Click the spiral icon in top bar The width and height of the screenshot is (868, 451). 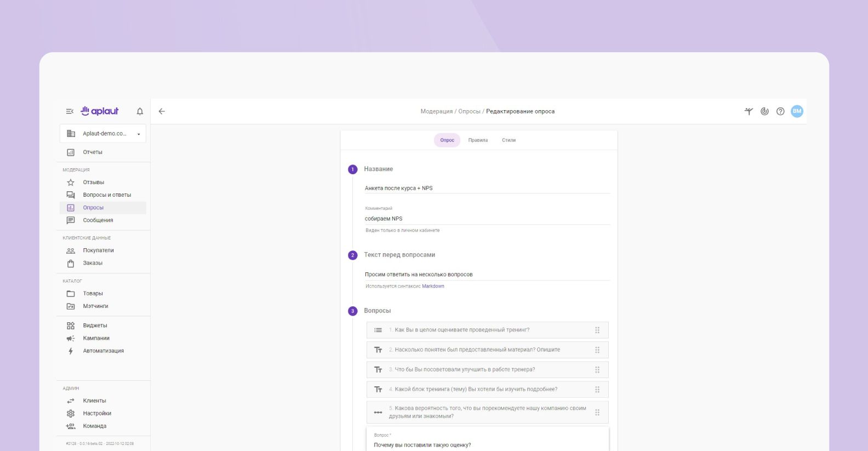(764, 111)
